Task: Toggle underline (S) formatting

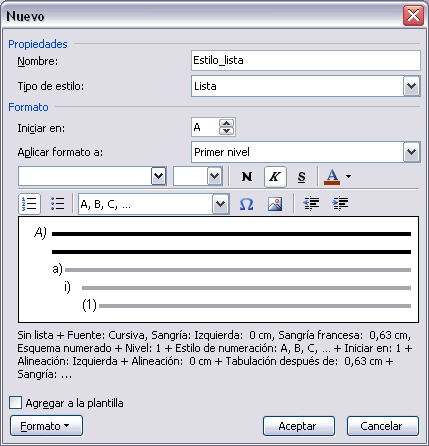Action: pyautogui.click(x=301, y=176)
